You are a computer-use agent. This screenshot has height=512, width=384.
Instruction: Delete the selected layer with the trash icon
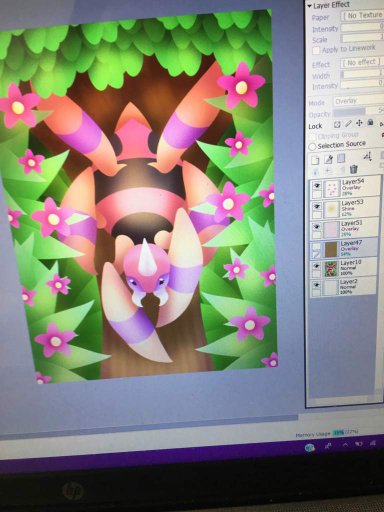click(x=354, y=169)
